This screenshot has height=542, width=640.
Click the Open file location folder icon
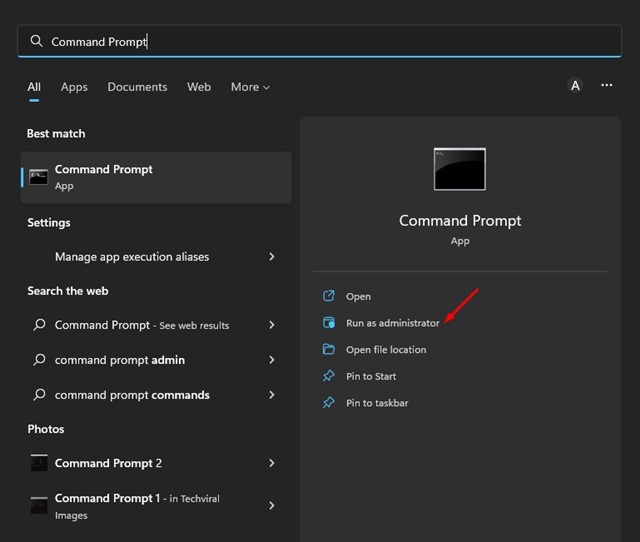(328, 350)
